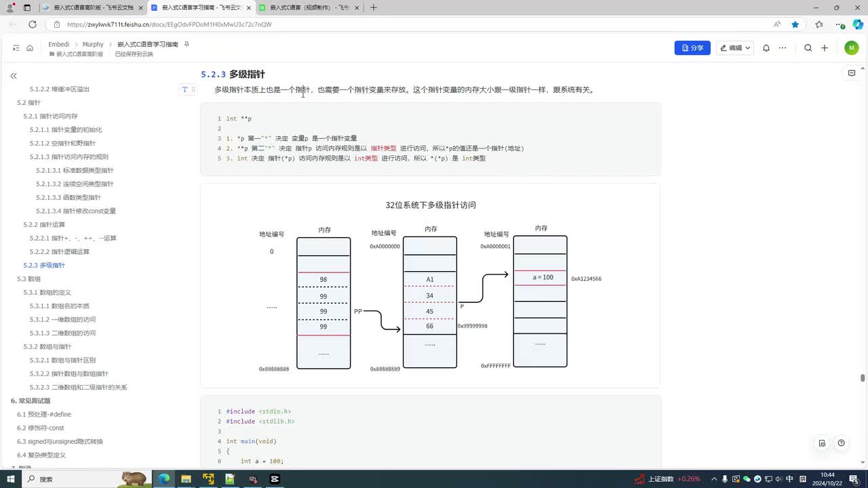Open File Explorer from the taskbar
Screen dimensions: 868x488
186,479
